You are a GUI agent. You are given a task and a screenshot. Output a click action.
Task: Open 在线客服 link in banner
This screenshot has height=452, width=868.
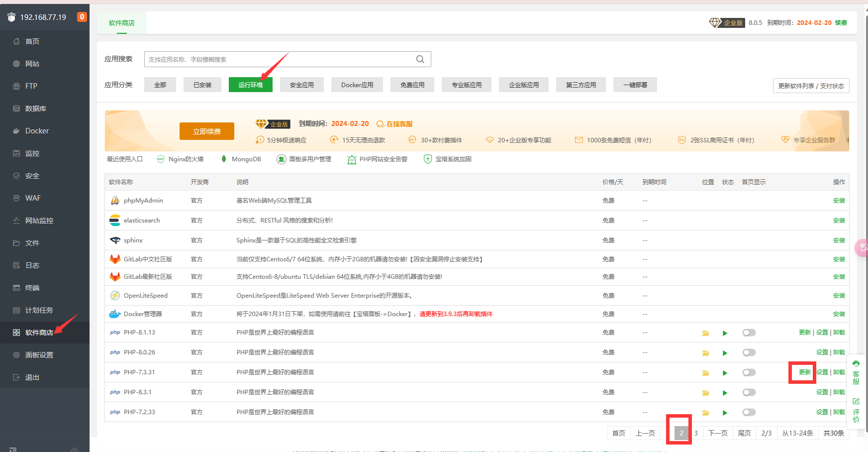[395, 124]
